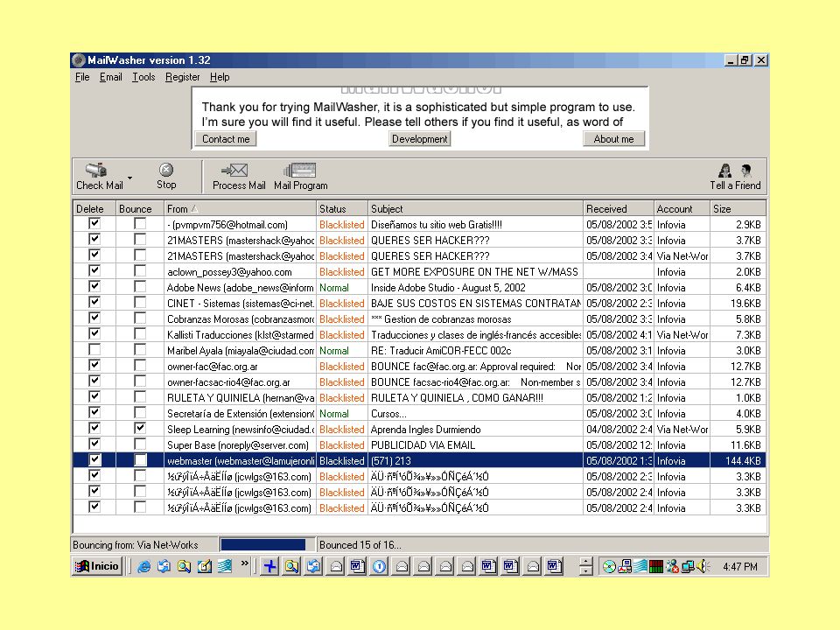Sort the list by the Received column header
840x630 pixels.
619,209
